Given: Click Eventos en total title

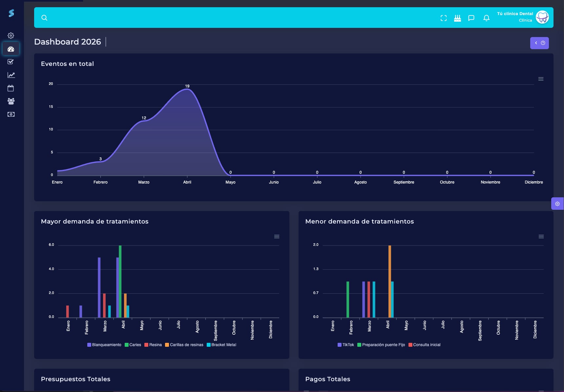Looking at the screenshot, I should tap(67, 64).
